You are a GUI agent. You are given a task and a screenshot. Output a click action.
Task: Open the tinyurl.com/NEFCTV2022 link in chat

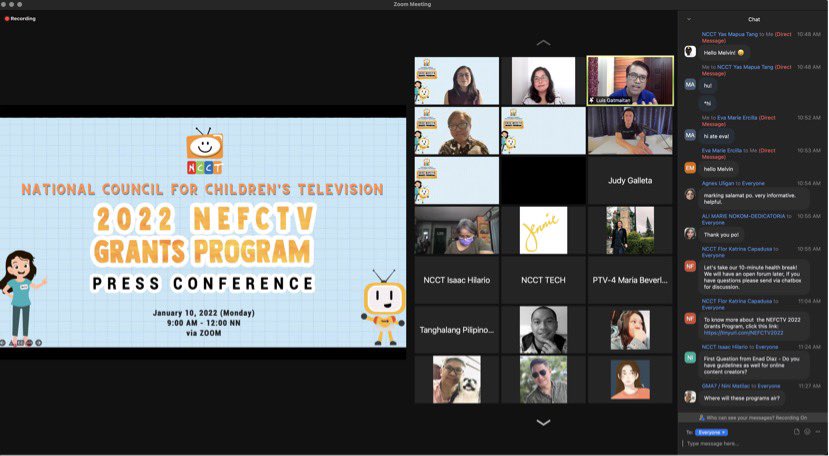click(743, 333)
